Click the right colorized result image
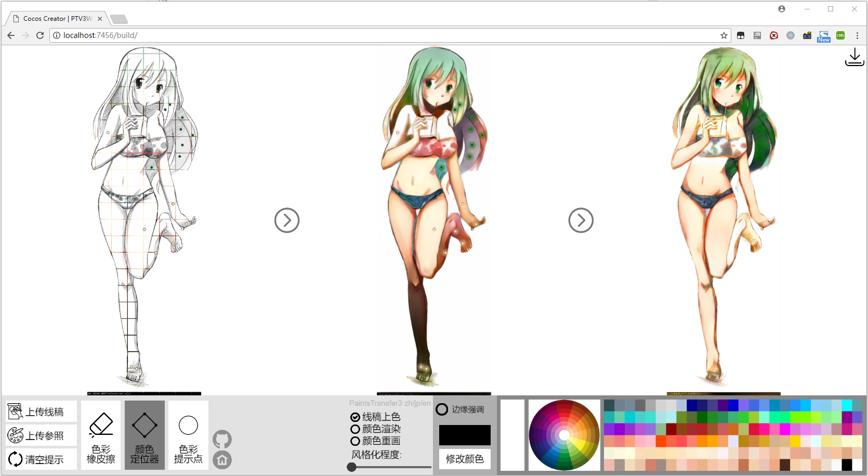Viewport: 868px width, 476px height. tap(724, 221)
